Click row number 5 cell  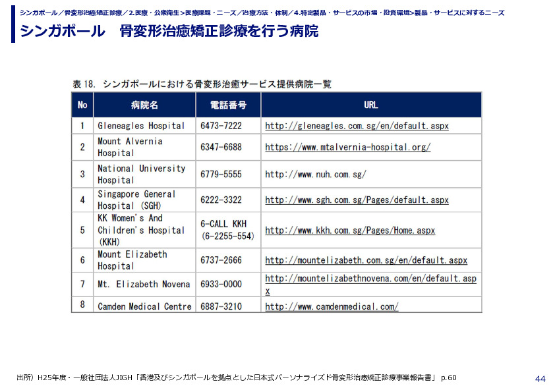82,230
